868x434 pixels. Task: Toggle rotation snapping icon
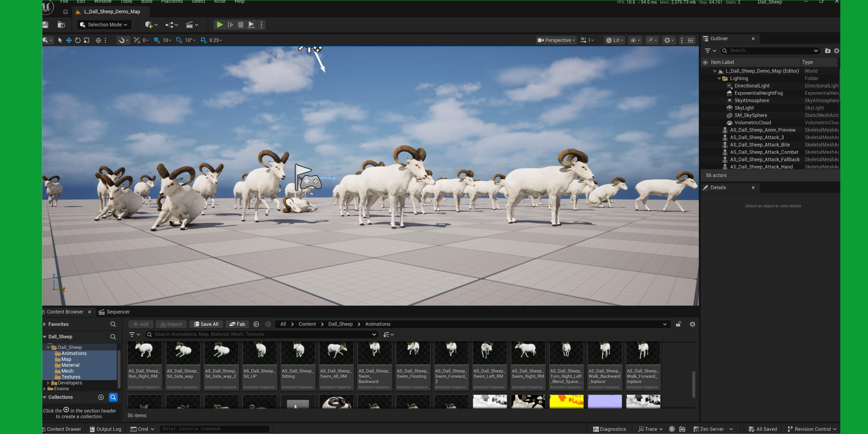click(179, 40)
